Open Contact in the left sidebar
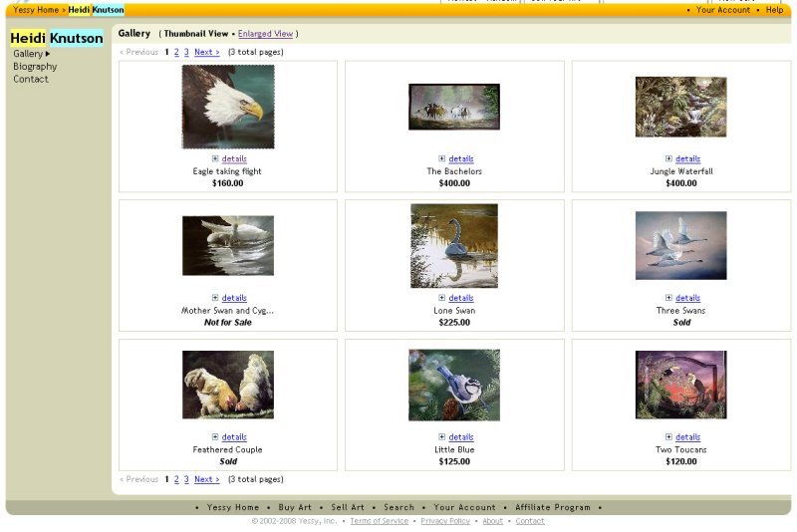This screenshot has width=797, height=532. pos(31,80)
